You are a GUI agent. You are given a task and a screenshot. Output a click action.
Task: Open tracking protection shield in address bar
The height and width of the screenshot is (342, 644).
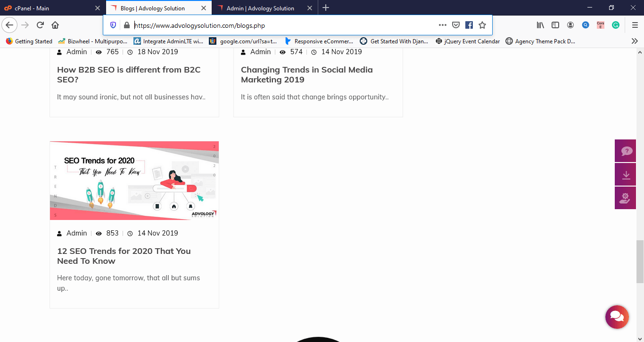[113, 25]
